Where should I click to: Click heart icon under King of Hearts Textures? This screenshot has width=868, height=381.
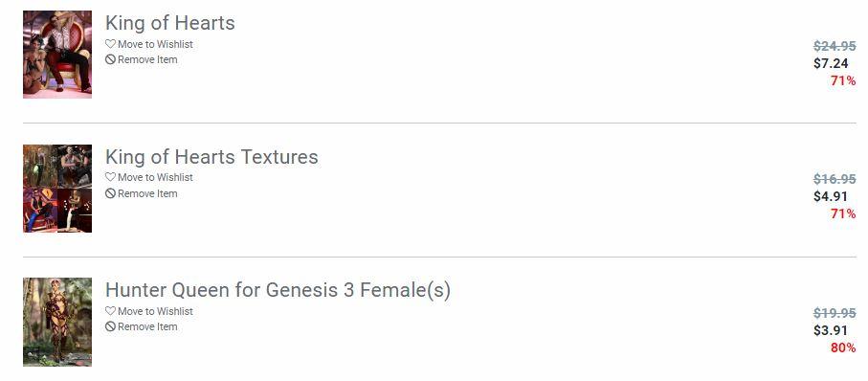111,177
